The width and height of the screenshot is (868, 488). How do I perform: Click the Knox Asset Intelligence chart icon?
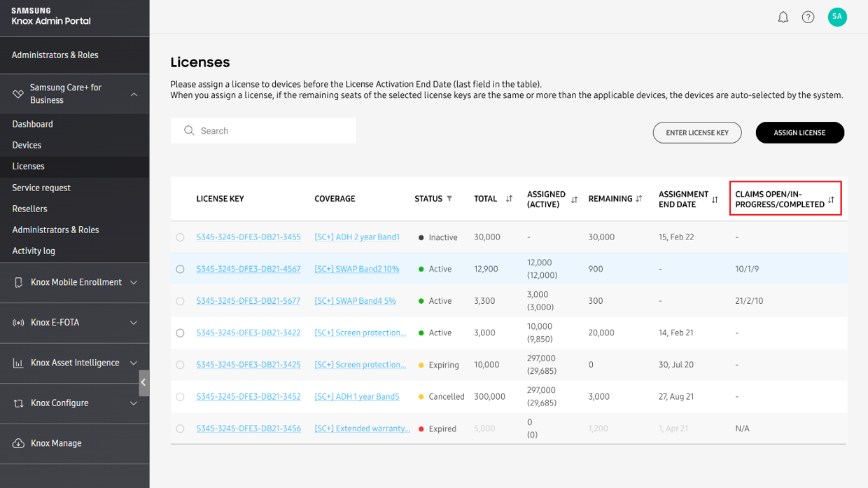pos(18,363)
